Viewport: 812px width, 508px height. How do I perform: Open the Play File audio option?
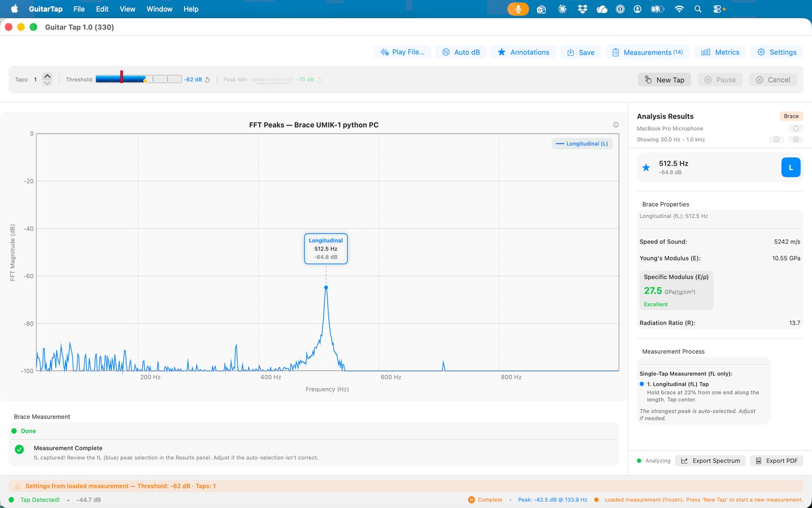point(402,52)
